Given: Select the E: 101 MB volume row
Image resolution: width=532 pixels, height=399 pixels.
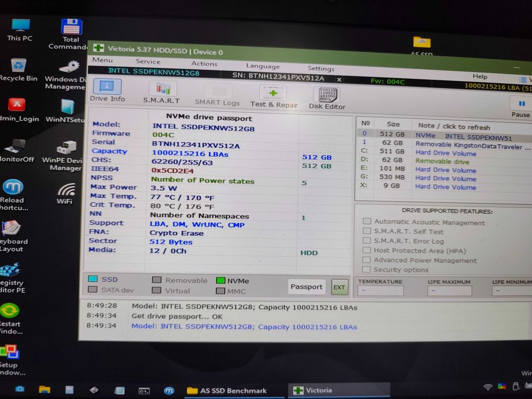Looking at the screenshot, I should coord(444,169).
